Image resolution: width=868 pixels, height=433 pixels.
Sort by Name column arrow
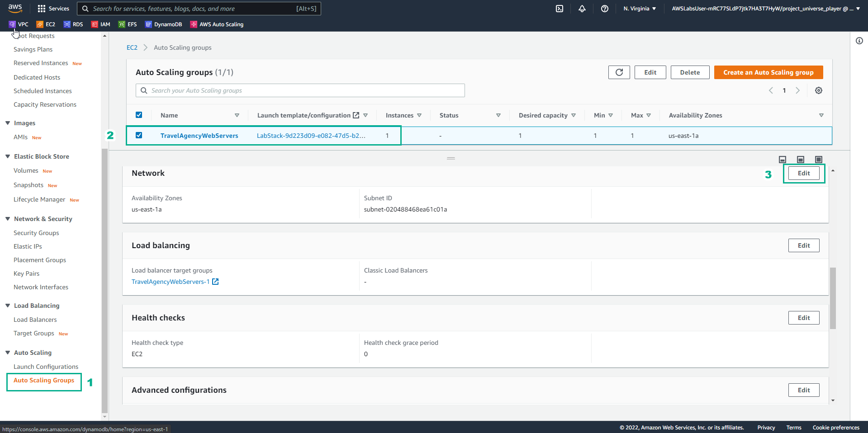click(237, 115)
